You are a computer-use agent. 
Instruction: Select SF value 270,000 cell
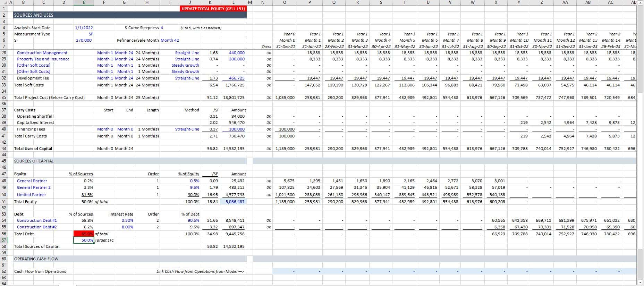point(84,40)
